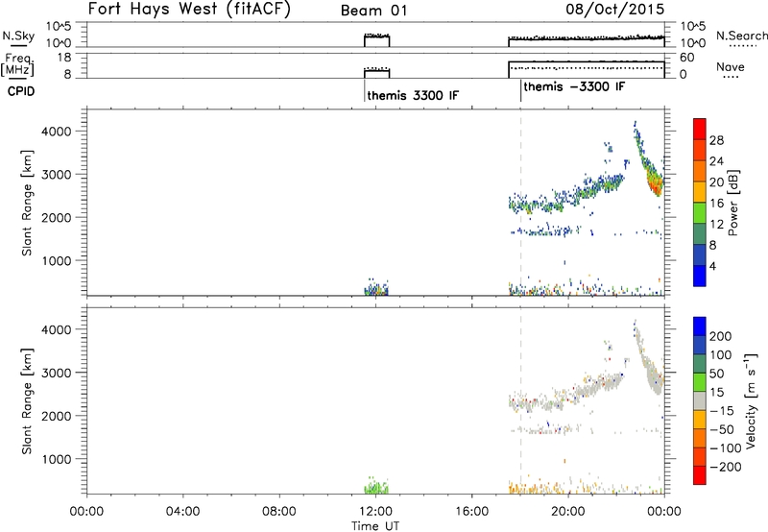The height and width of the screenshot is (532, 768).
Task: Click the blue bottom of the power colorbar
Action: point(700,276)
